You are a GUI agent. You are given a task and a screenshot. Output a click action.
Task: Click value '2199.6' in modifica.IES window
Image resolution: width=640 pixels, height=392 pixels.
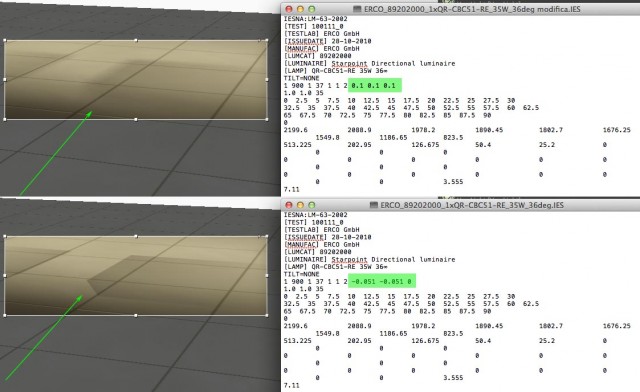(x=296, y=130)
